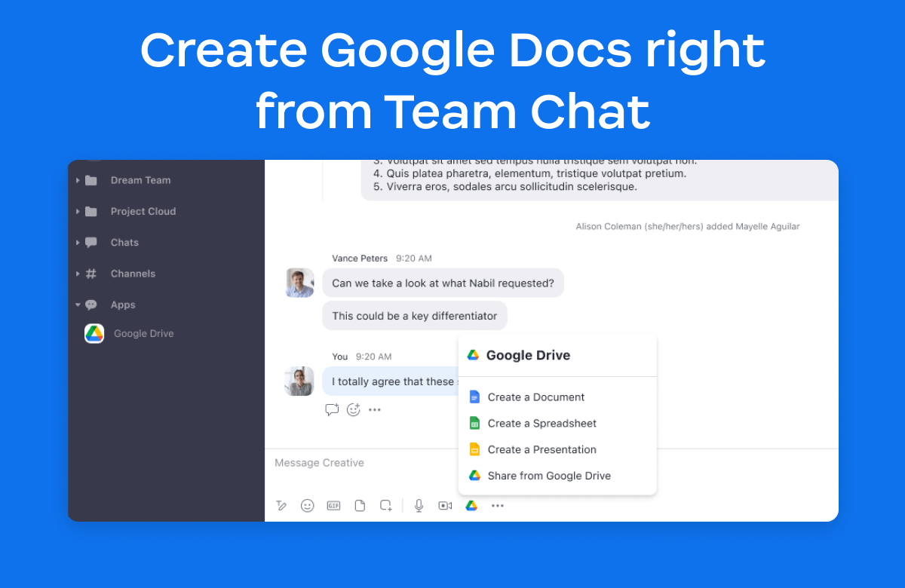Click the 9:20 AM timestamp beside You
The width and height of the screenshot is (905, 588).
[374, 357]
